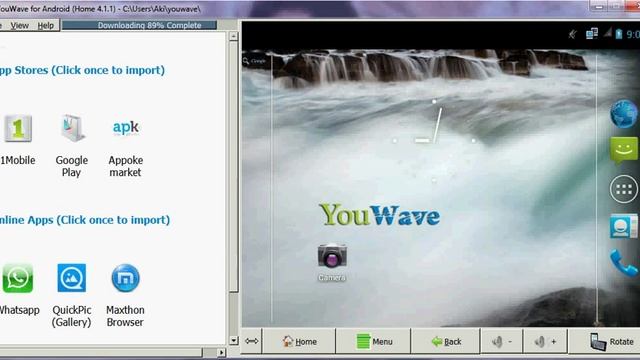Click the signal strength status icon
This screenshot has height=360, width=640.
(608, 33)
